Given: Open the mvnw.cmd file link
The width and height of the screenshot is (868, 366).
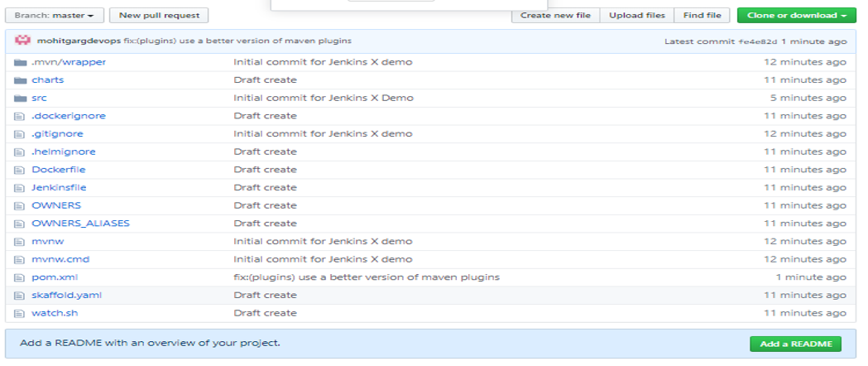Looking at the screenshot, I should point(60,259).
